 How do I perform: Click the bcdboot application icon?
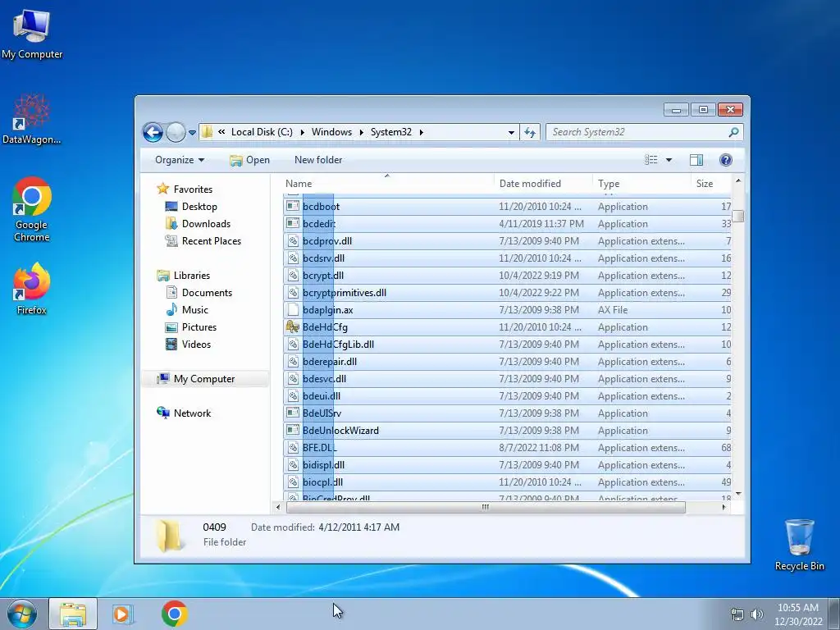click(293, 206)
